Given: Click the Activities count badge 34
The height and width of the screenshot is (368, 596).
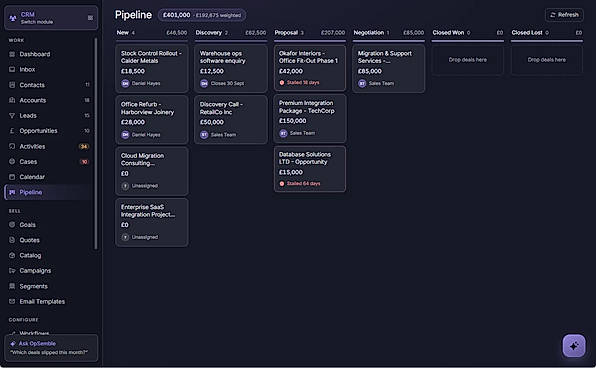Looking at the screenshot, I should pos(84,146).
